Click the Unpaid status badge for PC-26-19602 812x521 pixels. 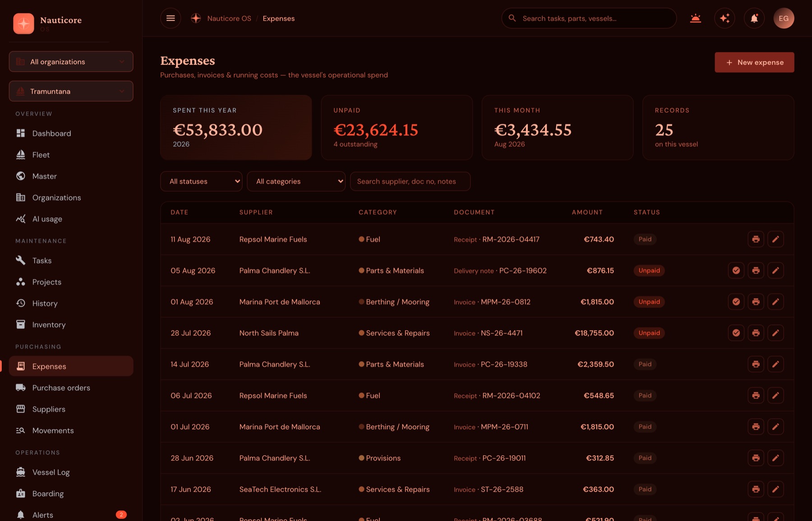click(649, 271)
